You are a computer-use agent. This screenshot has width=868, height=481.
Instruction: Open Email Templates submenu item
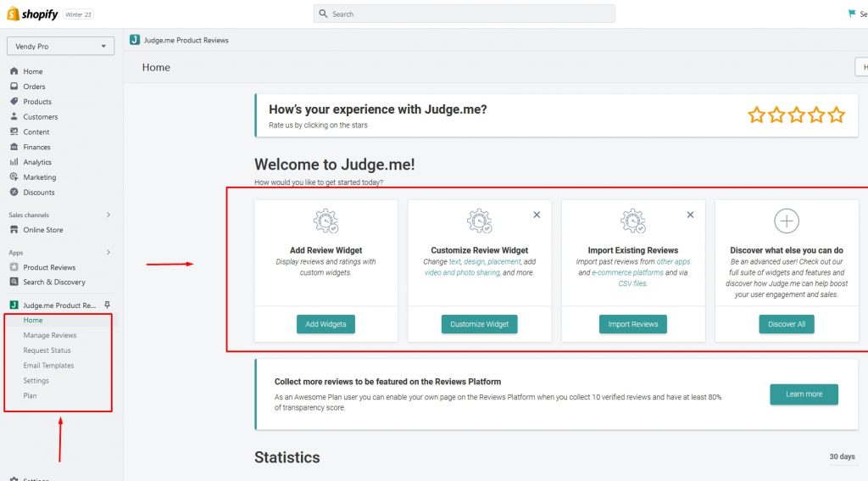click(x=48, y=365)
